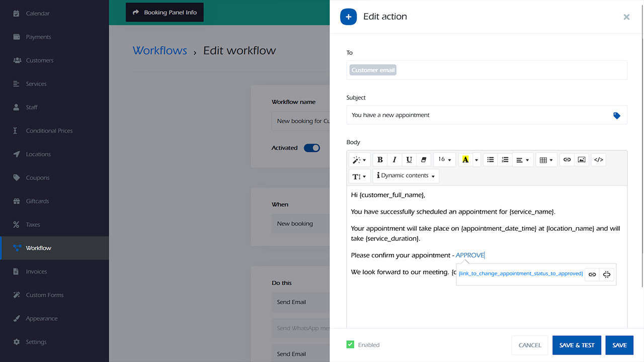Viewport: 644px width, 362px height.
Task: Open the table insert dropdown
Action: coord(546,160)
